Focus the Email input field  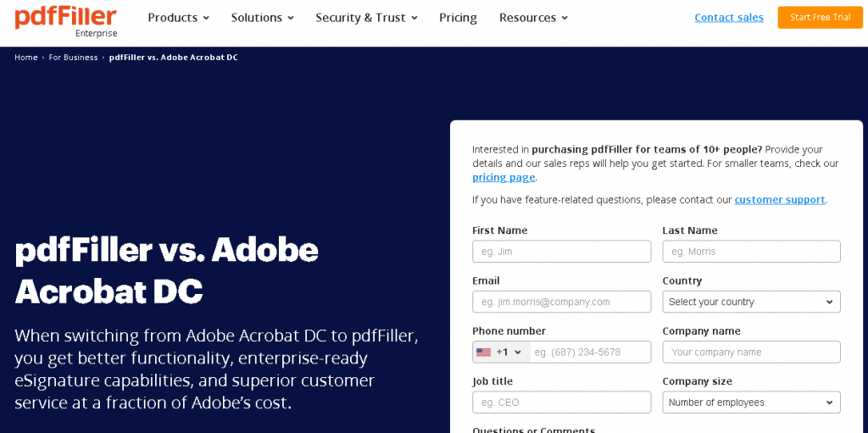coord(561,302)
